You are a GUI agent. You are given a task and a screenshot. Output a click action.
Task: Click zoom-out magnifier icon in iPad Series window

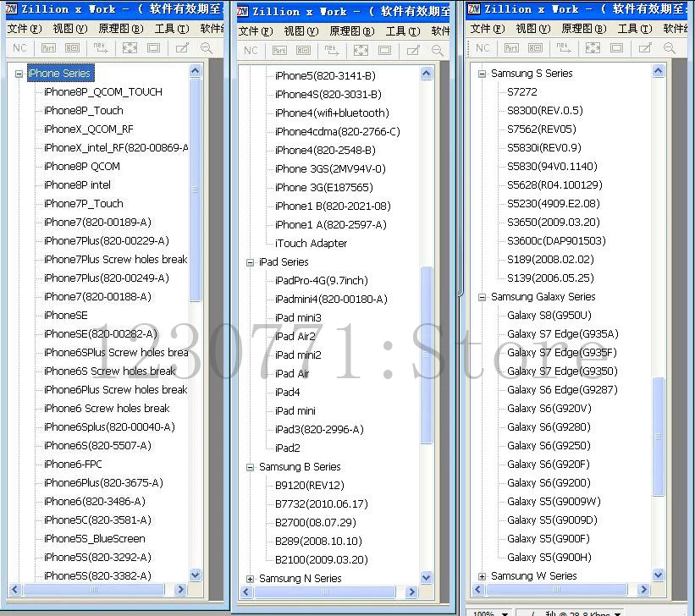point(438,51)
